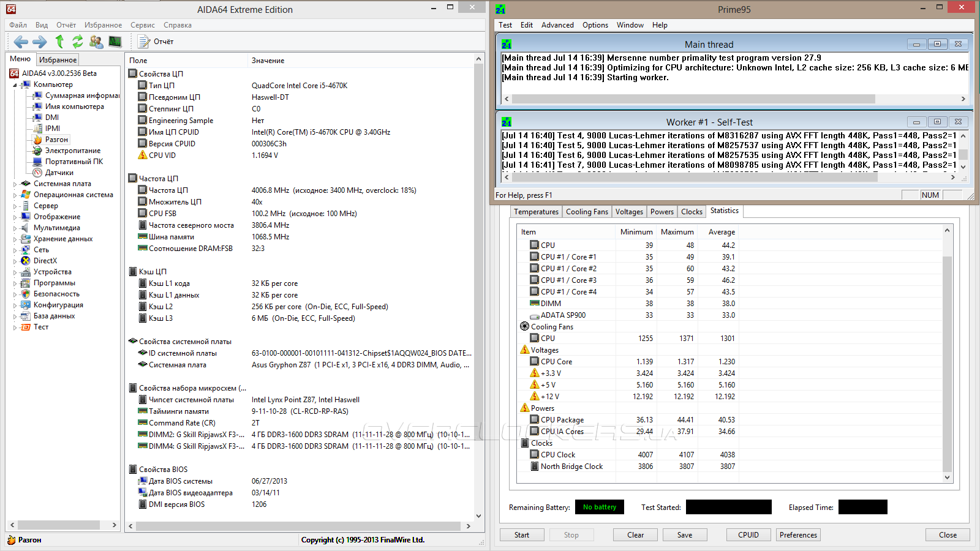
Task: Open the Электропитание tree entry
Action: [x=72, y=151]
